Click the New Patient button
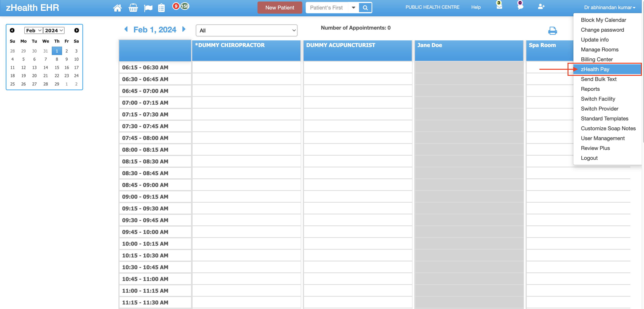This screenshot has height=309, width=644. pyautogui.click(x=279, y=8)
